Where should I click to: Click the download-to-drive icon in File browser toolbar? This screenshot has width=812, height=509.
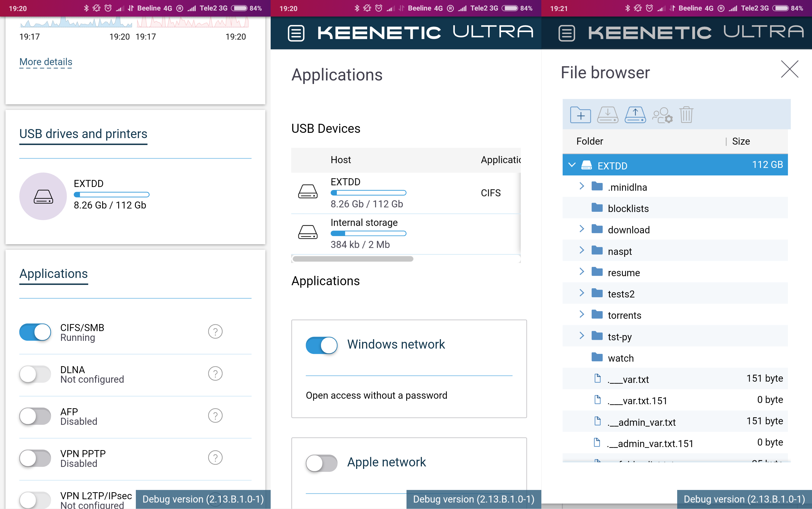pyautogui.click(x=608, y=115)
